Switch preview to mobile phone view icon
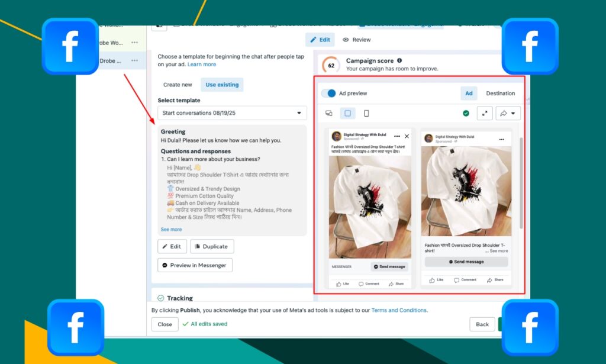The height and width of the screenshot is (364, 606). (x=366, y=113)
